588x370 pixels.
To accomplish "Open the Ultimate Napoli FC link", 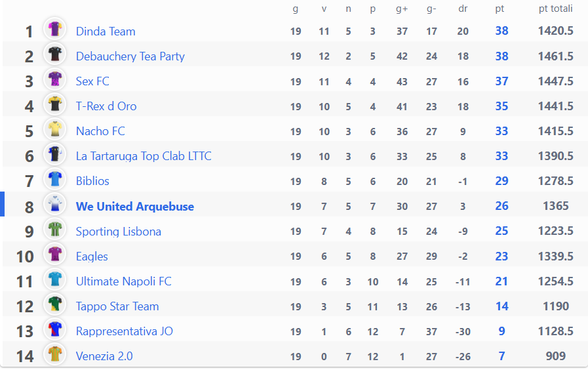I will [124, 281].
